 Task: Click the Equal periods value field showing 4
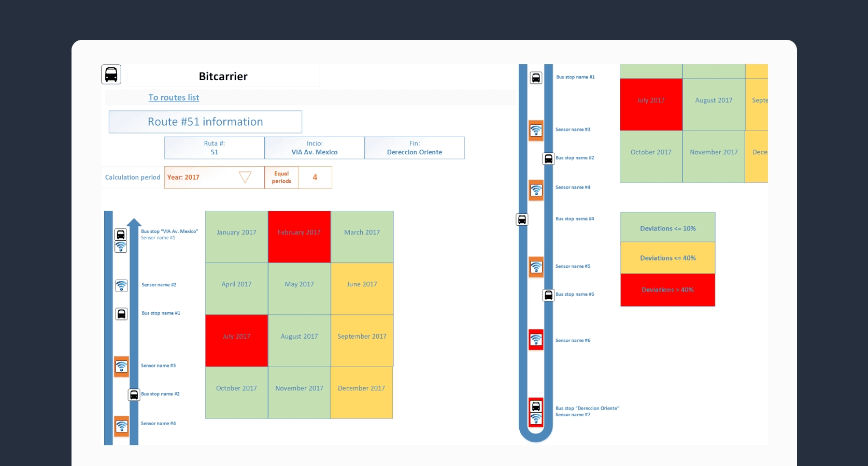(315, 177)
